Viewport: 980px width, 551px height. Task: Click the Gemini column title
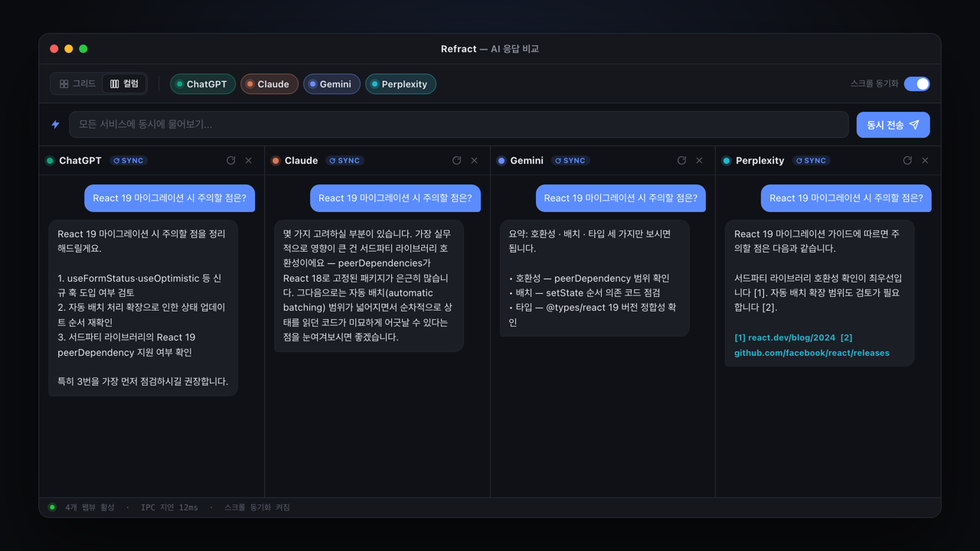coord(527,161)
